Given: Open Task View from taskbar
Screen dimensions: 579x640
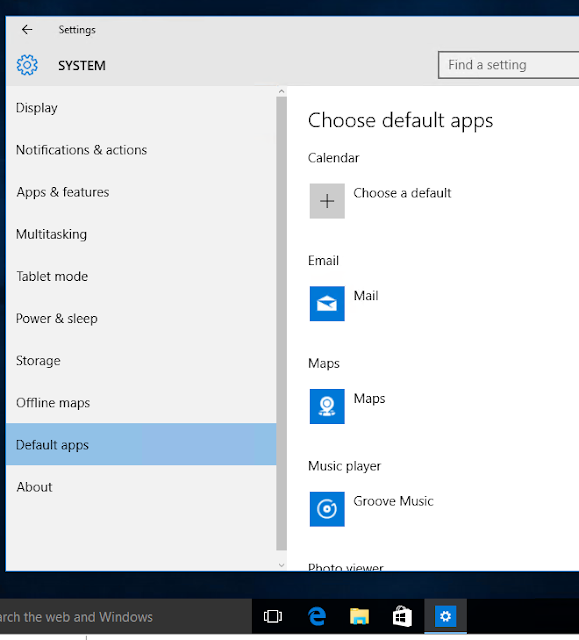Looking at the screenshot, I should pyautogui.click(x=273, y=616).
